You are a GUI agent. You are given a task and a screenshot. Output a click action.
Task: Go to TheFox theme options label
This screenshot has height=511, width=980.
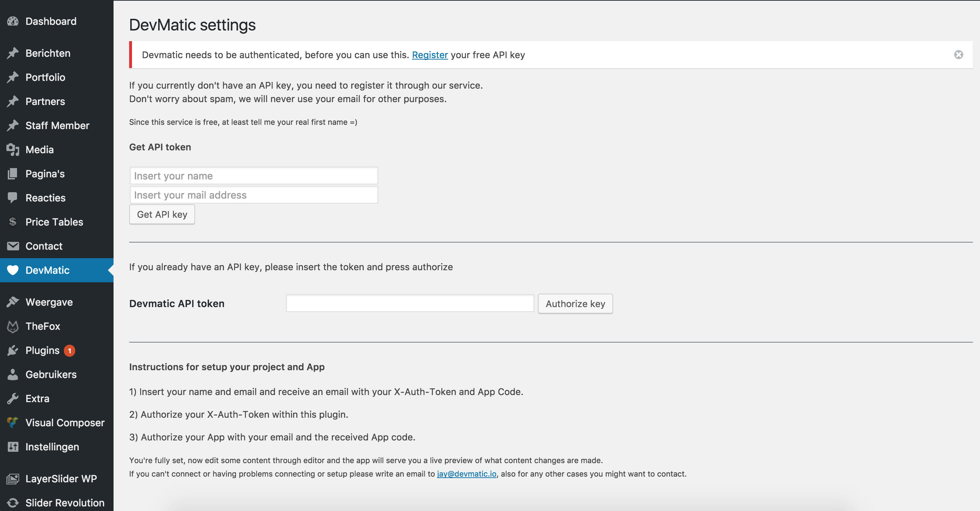[x=43, y=326]
